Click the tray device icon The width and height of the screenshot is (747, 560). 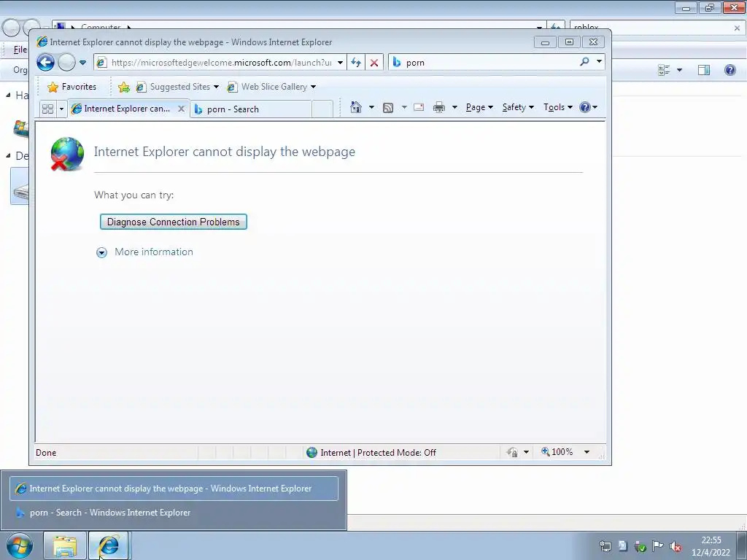[623, 546]
